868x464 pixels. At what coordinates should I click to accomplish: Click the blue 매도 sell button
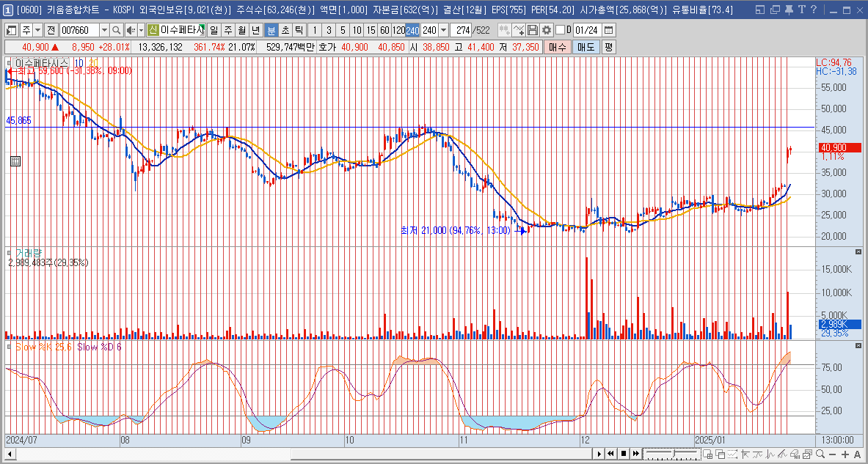point(585,48)
